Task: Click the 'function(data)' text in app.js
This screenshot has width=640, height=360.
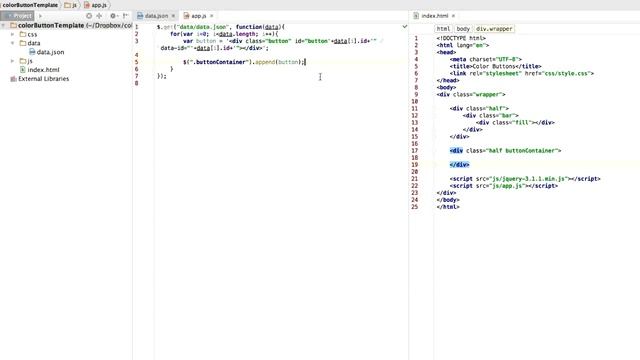Action: tap(260, 27)
